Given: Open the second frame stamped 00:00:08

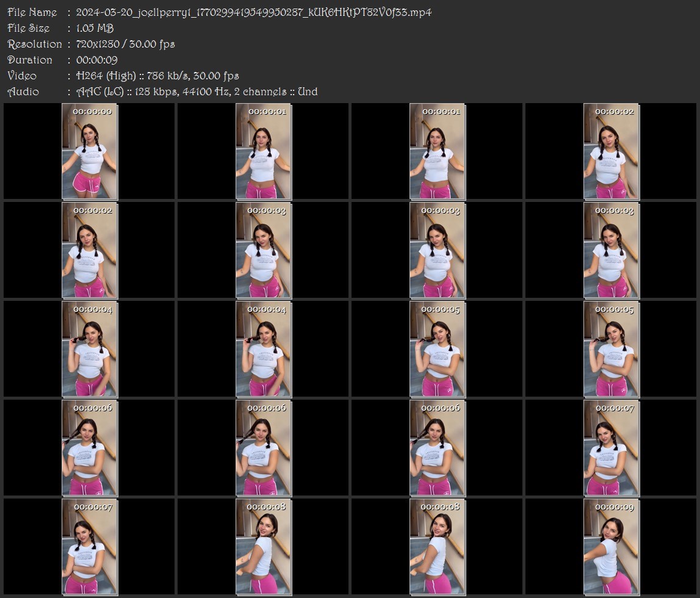Looking at the screenshot, I should pos(438,547).
